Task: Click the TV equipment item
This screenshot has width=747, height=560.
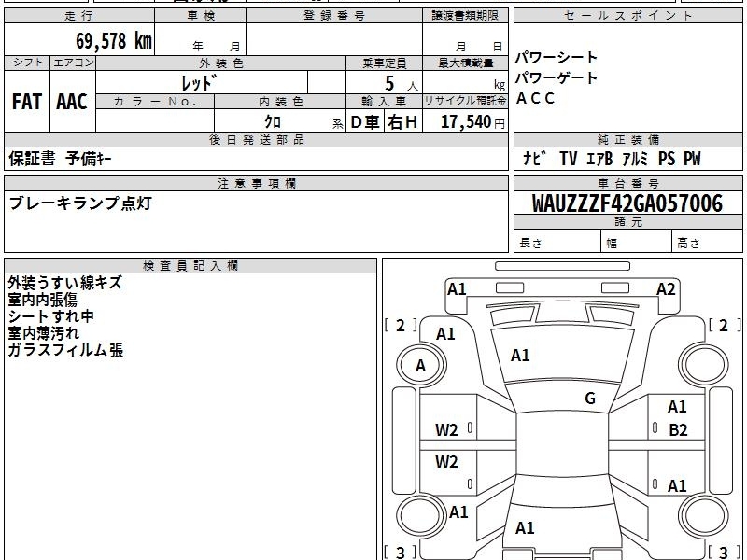Action: 569,159
